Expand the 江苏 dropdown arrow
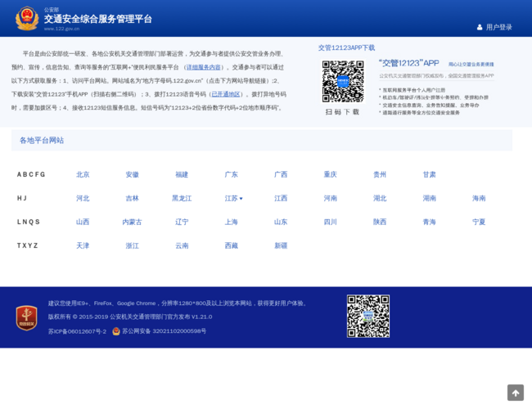Image resolution: width=532 pixels, height=409 pixels. coord(241,199)
